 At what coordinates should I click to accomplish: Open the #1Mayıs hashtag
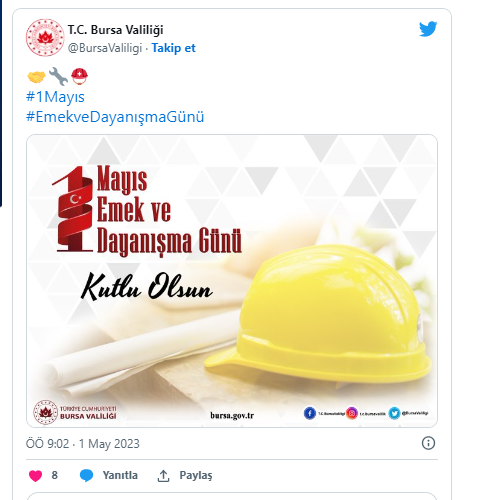[x=55, y=97]
